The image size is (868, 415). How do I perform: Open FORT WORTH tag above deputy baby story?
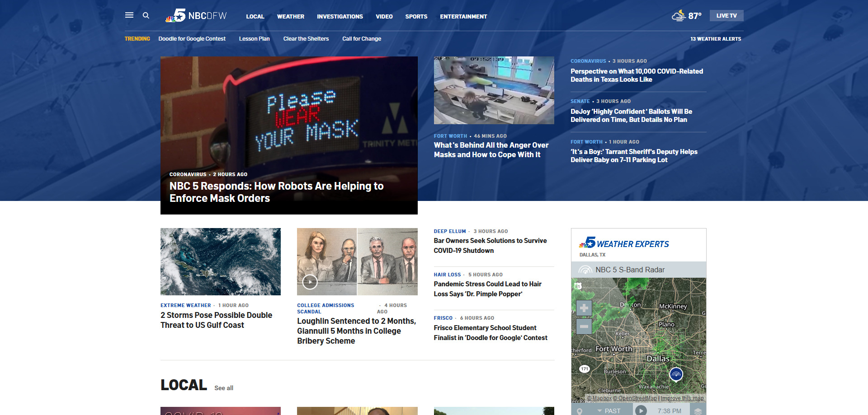[586, 142]
